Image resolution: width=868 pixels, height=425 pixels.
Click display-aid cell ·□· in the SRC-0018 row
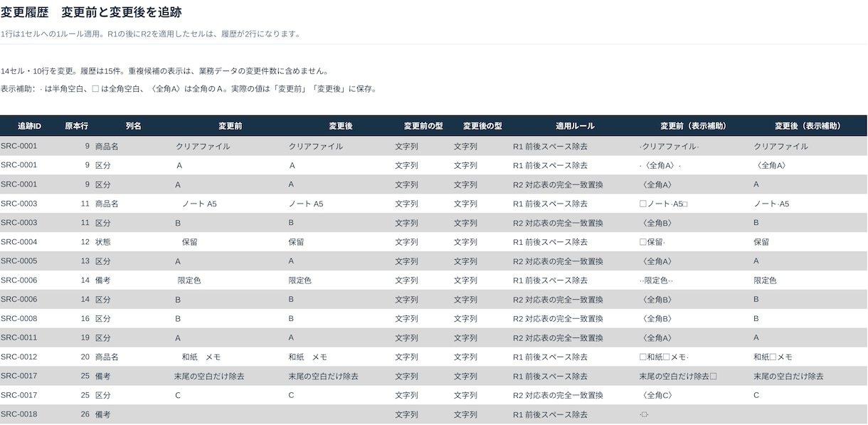644,414
